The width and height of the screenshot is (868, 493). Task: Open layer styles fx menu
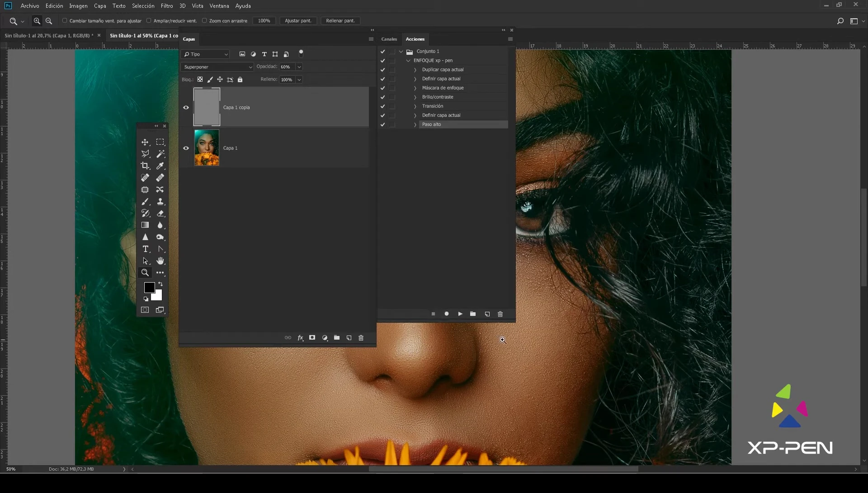[300, 338]
